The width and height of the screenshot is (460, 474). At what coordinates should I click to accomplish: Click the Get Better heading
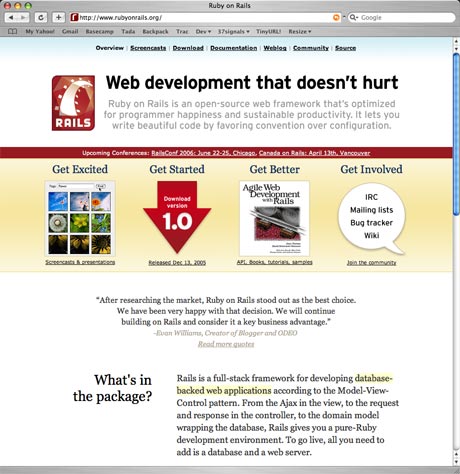(x=274, y=169)
